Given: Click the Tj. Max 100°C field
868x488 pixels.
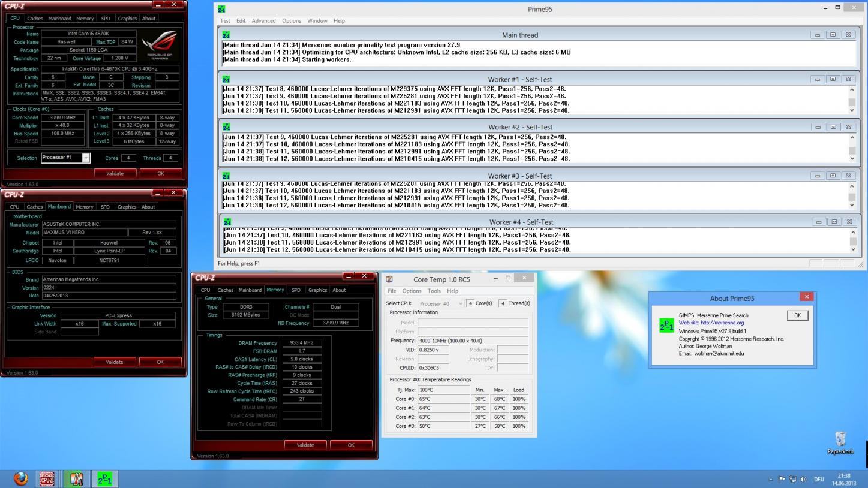Looking at the screenshot, I should (444, 390).
